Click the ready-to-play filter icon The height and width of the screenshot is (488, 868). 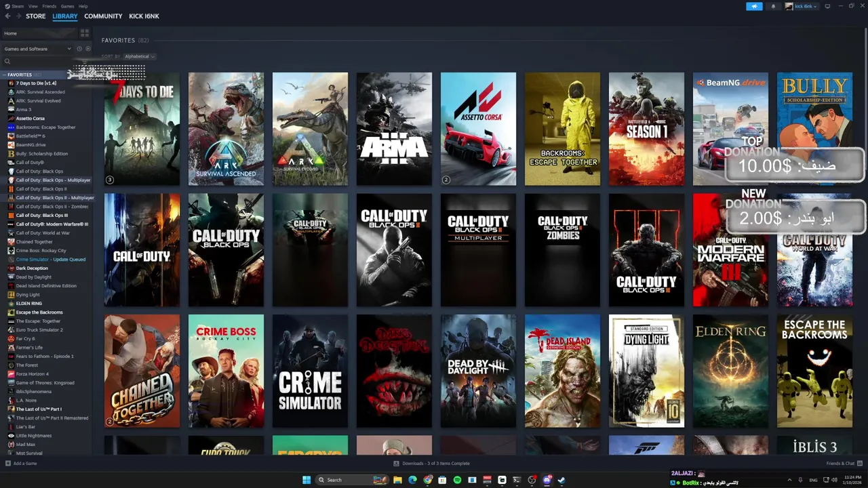pyautogui.click(x=87, y=49)
